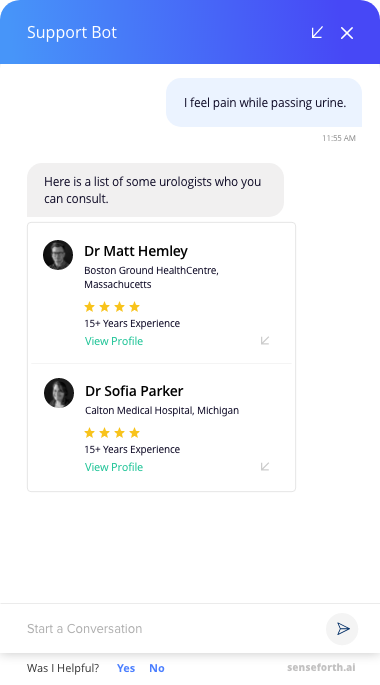The height and width of the screenshot is (685, 380).
Task: Click Dr Matt Hemley's star rating
Action: pyautogui.click(x=112, y=307)
